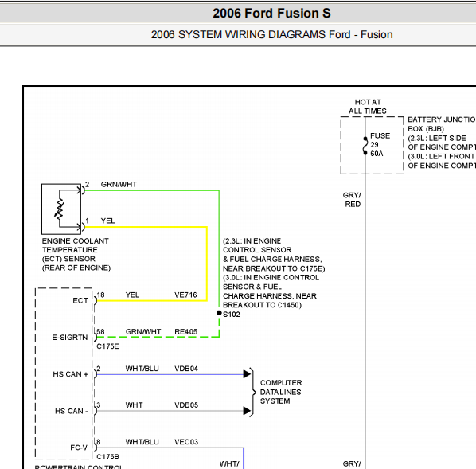
Task: Click the HS CAN + pin label
Action: click(70, 374)
